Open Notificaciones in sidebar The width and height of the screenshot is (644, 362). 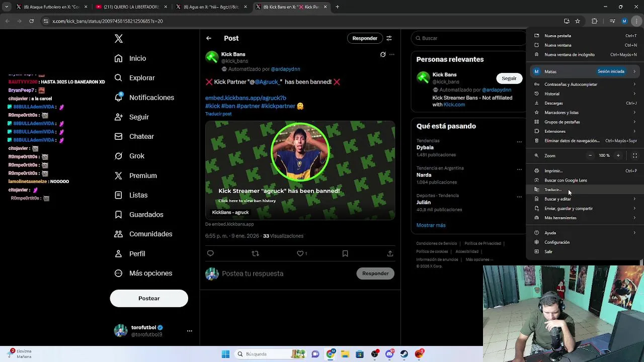(x=144, y=98)
